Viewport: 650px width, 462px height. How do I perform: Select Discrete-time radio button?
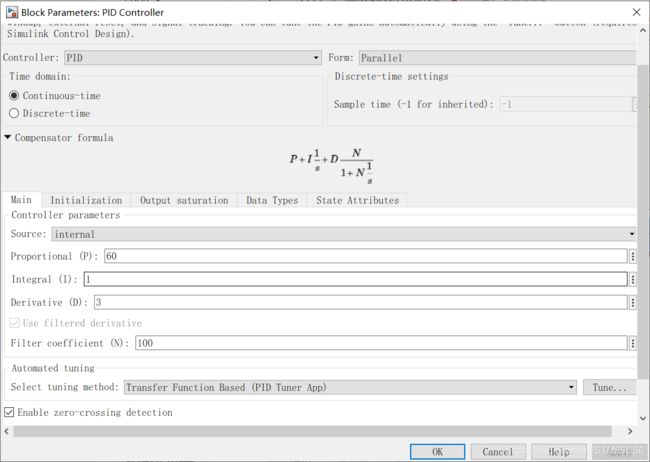click(14, 113)
